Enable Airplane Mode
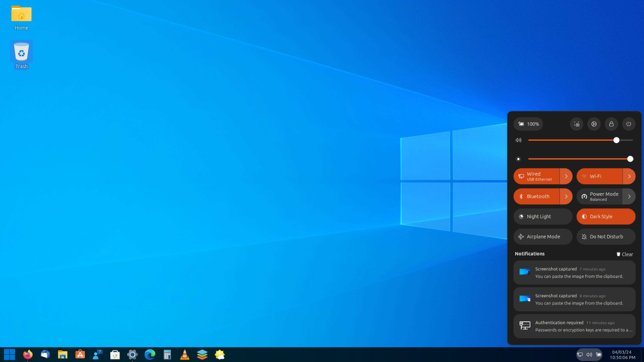The height and width of the screenshot is (362, 644). (543, 237)
